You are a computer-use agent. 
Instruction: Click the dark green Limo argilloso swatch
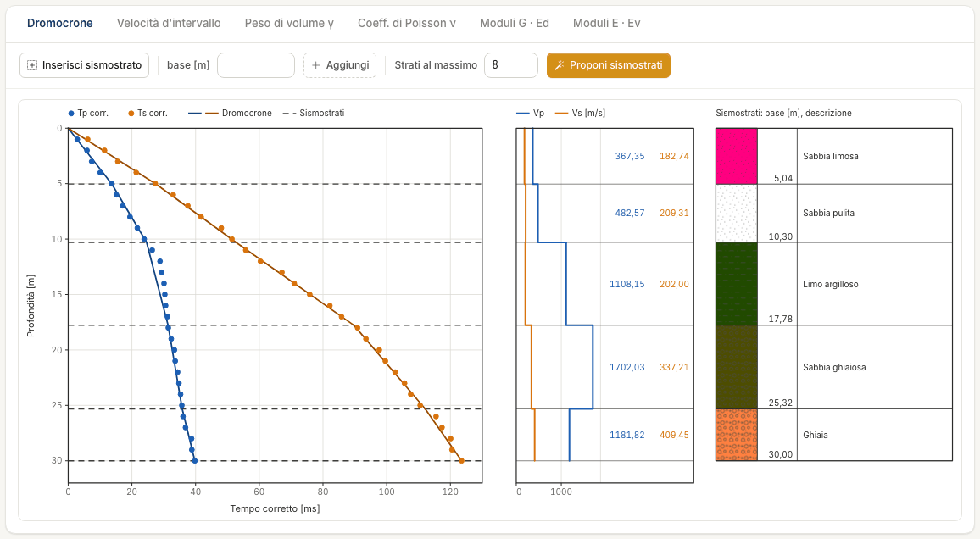click(x=736, y=284)
